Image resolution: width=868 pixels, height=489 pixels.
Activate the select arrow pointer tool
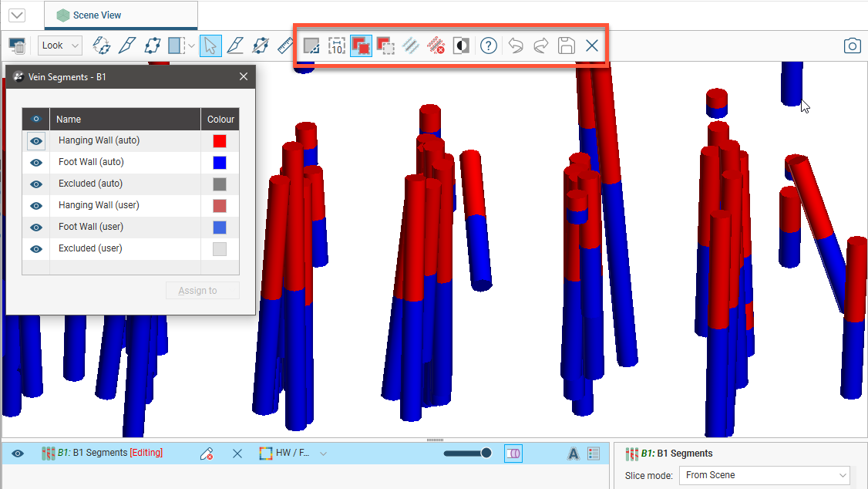tap(210, 46)
